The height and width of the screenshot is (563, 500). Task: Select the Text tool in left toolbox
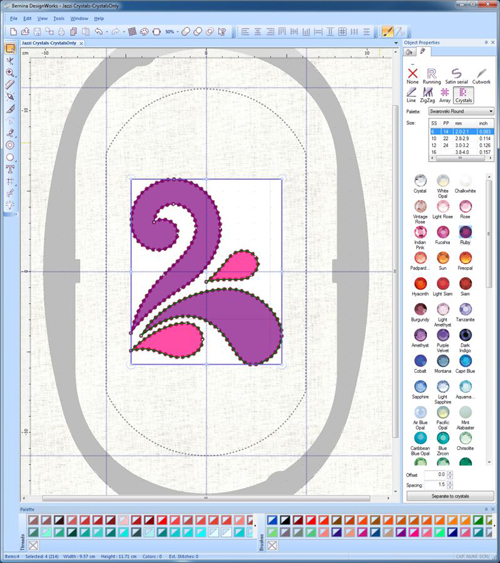10,169
